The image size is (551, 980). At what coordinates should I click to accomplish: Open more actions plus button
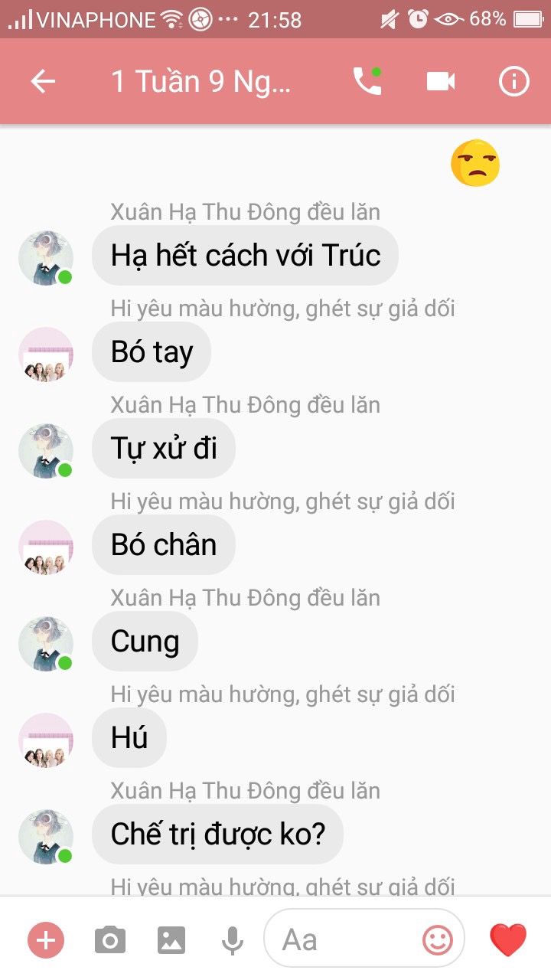pos(46,939)
